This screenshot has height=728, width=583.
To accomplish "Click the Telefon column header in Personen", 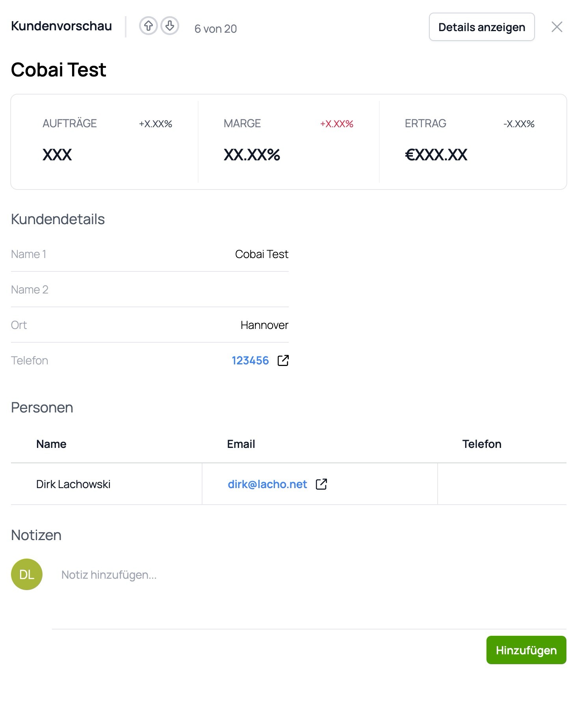I will click(481, 444).
